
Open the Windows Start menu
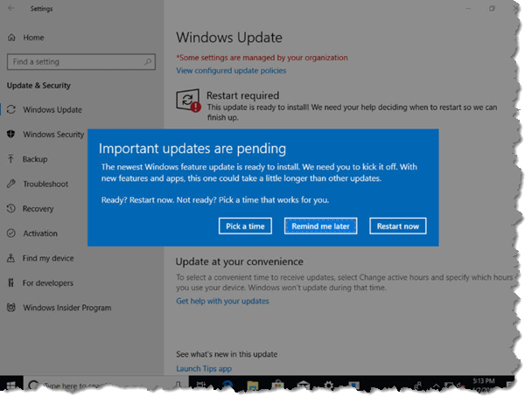coord(10,386)
